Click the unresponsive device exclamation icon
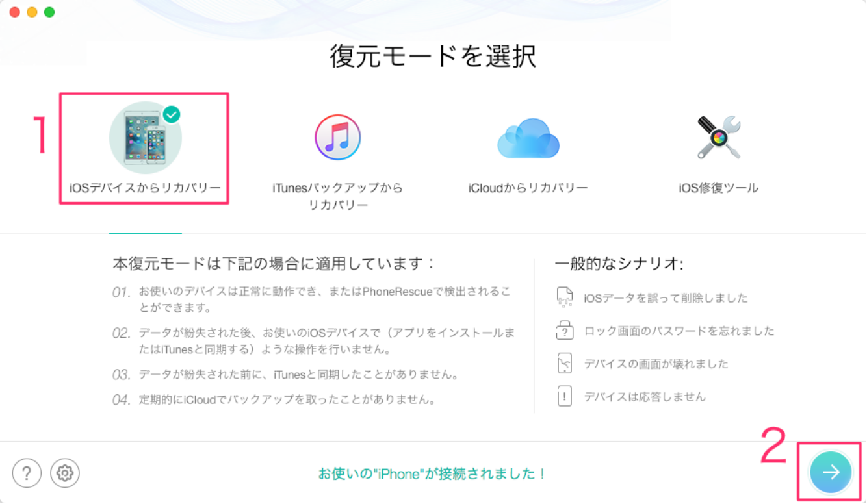867x504 pixels. coord(565,396)
